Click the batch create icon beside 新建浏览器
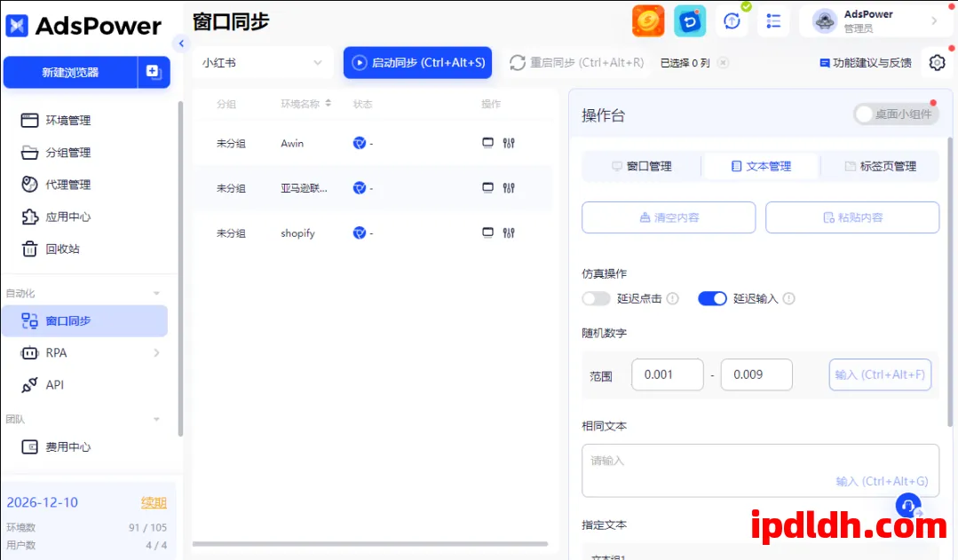Image resolution: width=958 pixels, height=560 pixels. pyautogui.click(x=154, y=72)
